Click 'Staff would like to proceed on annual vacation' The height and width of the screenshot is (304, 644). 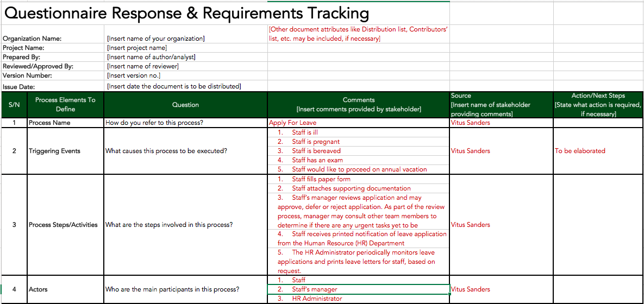(359, 169)
